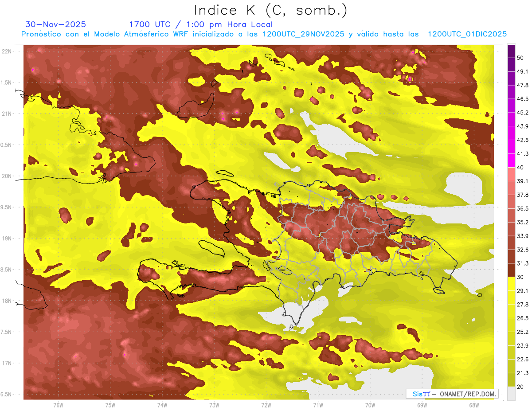The width and height of the screenshot is (532, 411).
Task: Click the '68W' longitude label
Action: click(x=473, y=405)
